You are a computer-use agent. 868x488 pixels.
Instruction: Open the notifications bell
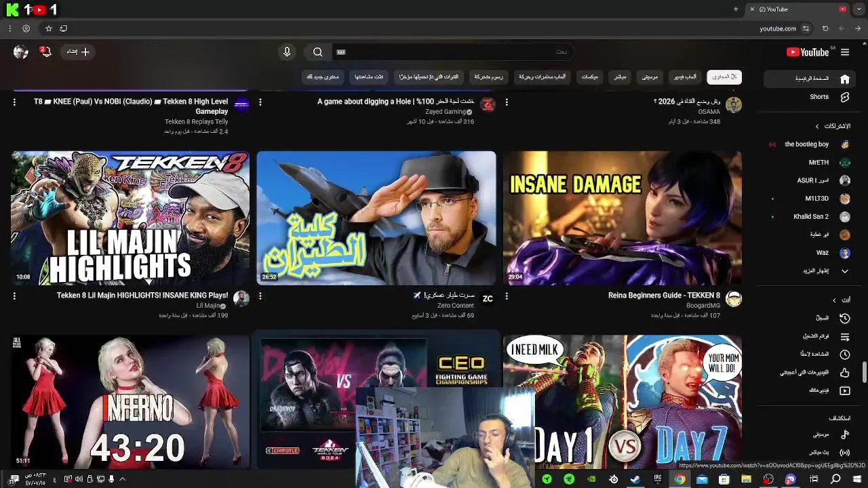[45, 52]
